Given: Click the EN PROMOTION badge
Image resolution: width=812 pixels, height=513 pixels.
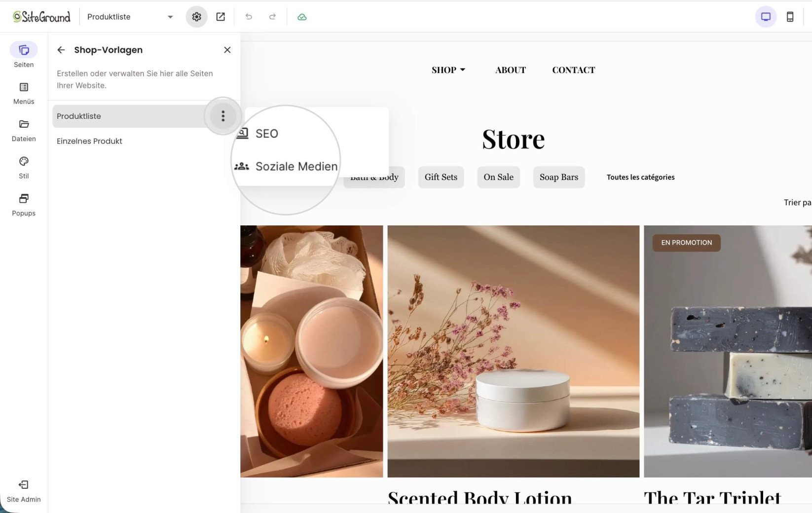Looking at the screenshot, I should point(686,243).
